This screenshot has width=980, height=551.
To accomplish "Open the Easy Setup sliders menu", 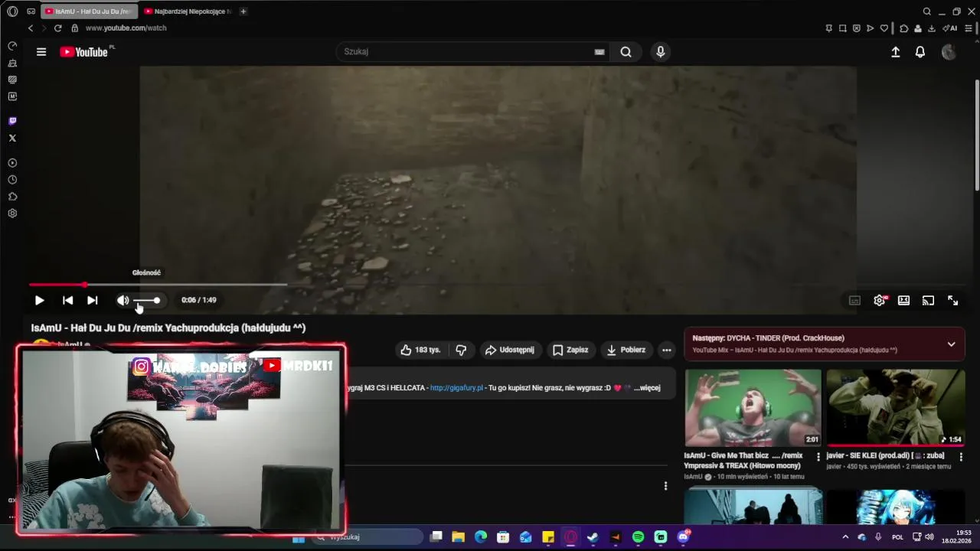I will (969, 28).
